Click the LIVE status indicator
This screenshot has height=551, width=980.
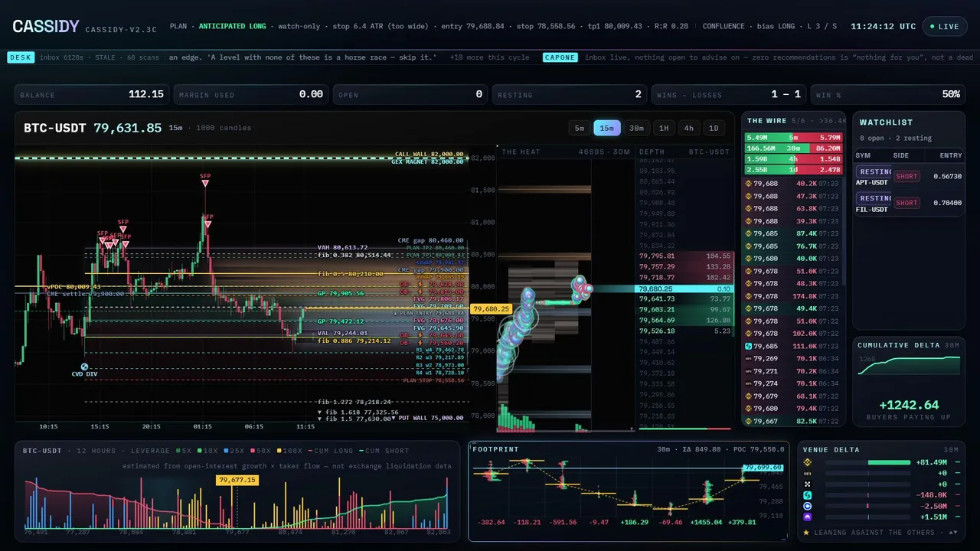pyautogui.click(x=945, y=26)
